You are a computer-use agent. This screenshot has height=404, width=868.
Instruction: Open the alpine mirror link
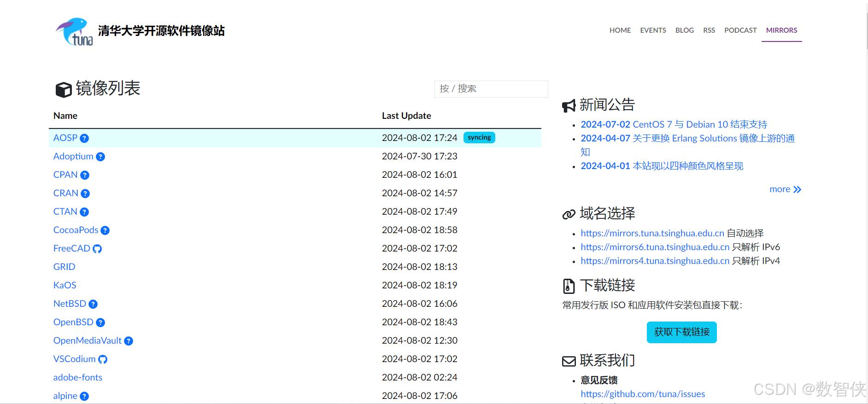click(65, 396)
